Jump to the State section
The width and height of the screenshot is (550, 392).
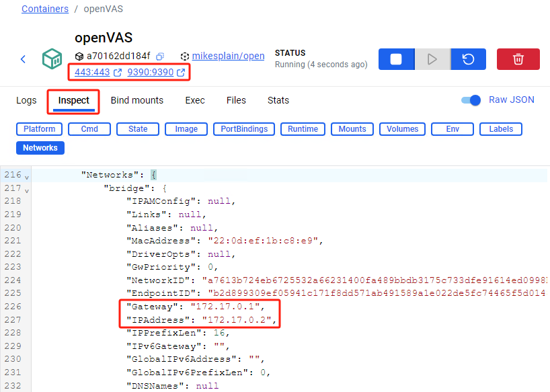(x=138, y=129)
